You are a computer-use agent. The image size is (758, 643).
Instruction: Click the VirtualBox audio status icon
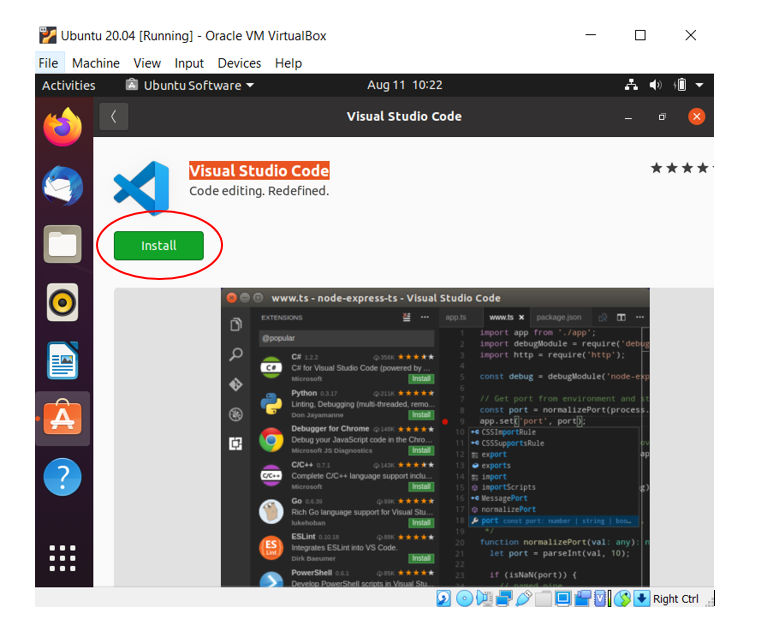point(484,599)
